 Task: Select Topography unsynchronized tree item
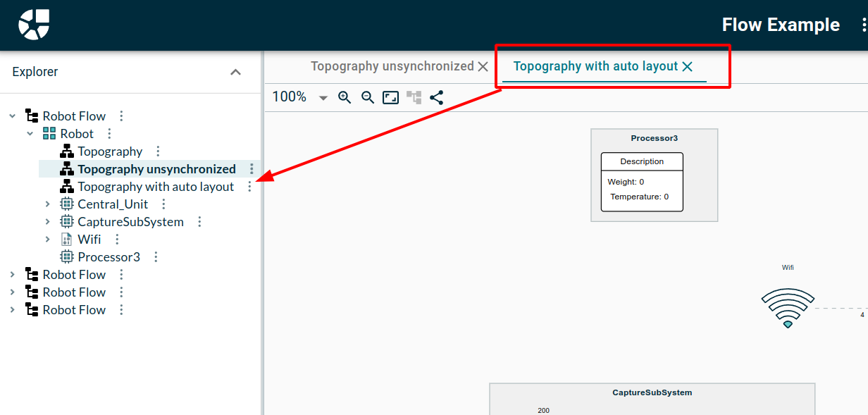[157, 169]
